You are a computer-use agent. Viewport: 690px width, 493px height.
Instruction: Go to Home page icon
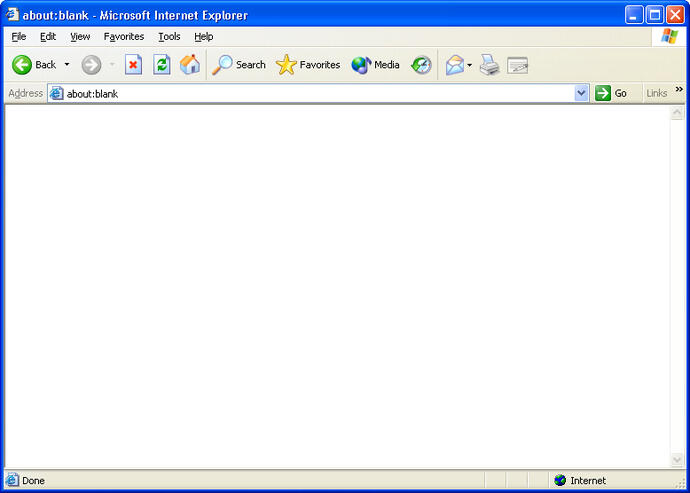(x=189, y=65)
